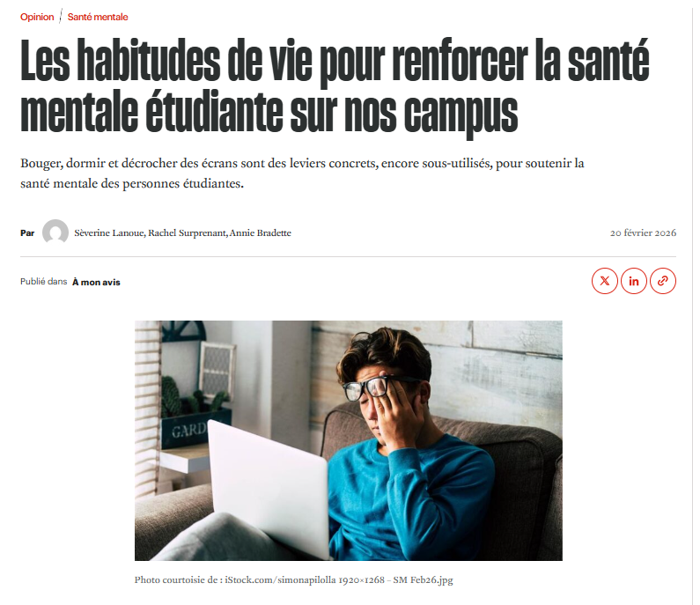Open the Opinion breadcrumb category
Image resolution: width=700 pixels, height=605 pixels.
click(37, 17)
